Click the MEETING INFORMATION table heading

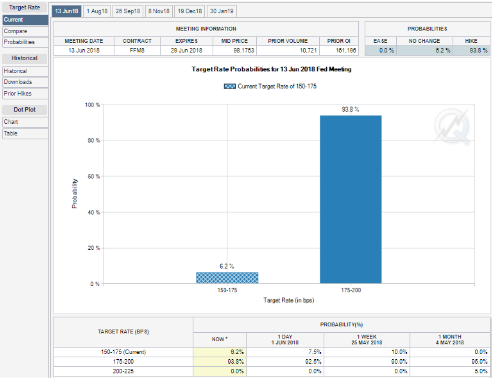pos(206,29)
